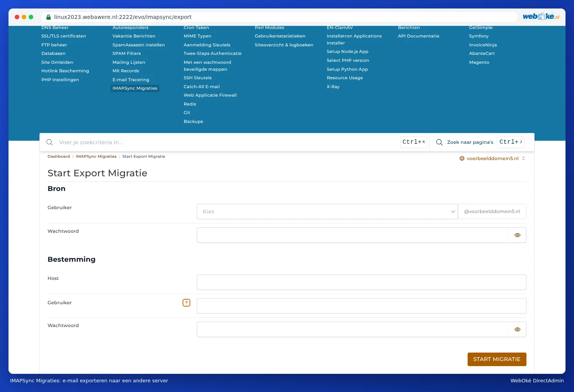Open Hotlink Bescherming page

[x=65, y=71]
